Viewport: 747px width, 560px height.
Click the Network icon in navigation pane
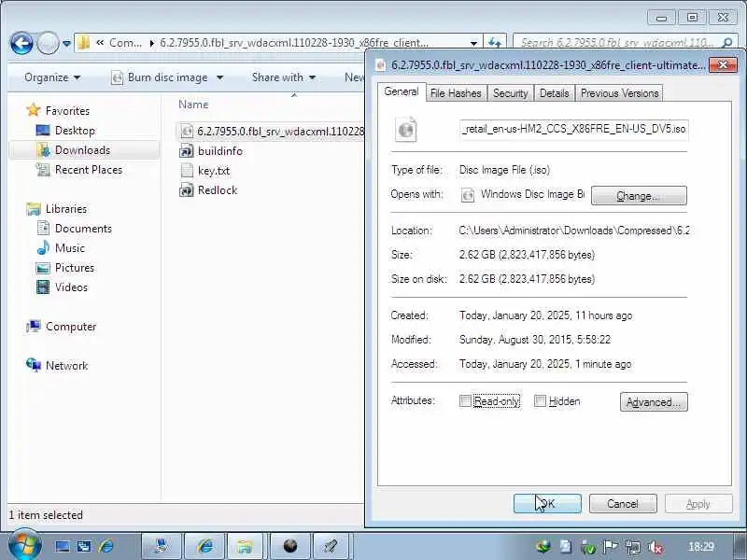34,365
